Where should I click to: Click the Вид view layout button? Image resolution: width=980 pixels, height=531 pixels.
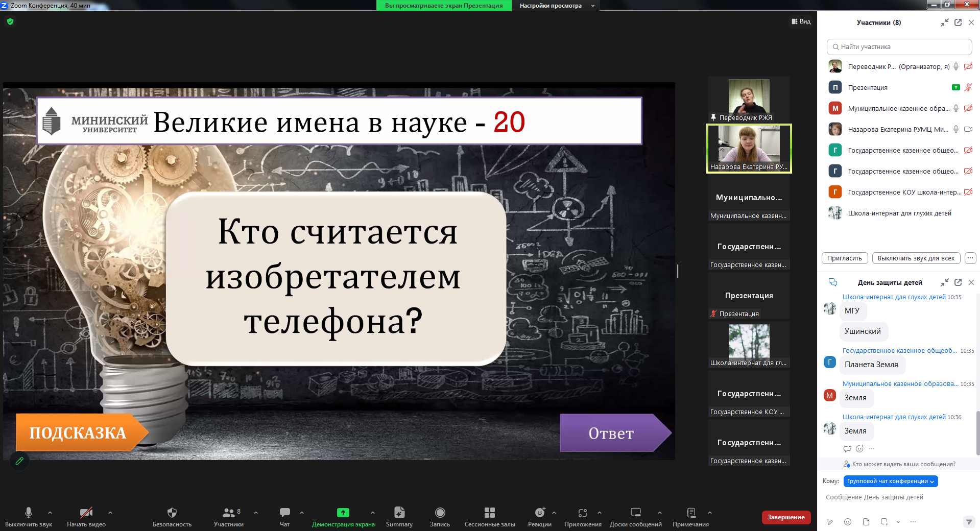pyautogui.click(x=801, y=21)
